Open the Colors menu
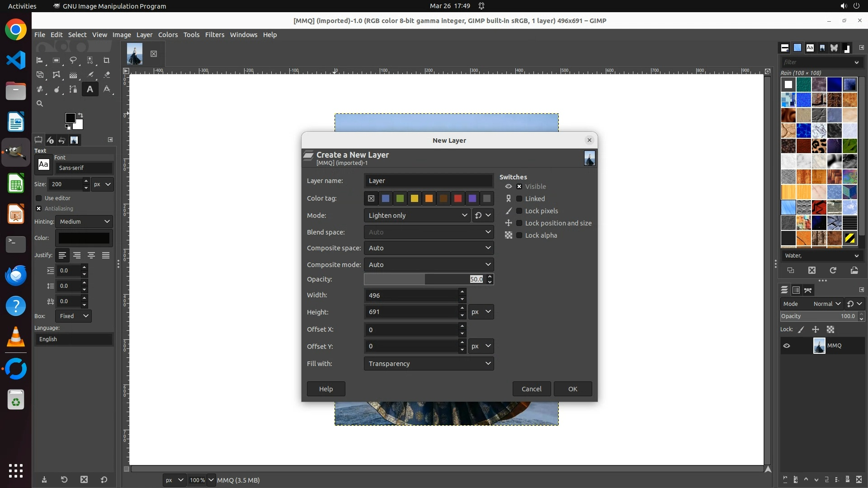Viewport: 868px width, 488px height. tap(168, 35)
